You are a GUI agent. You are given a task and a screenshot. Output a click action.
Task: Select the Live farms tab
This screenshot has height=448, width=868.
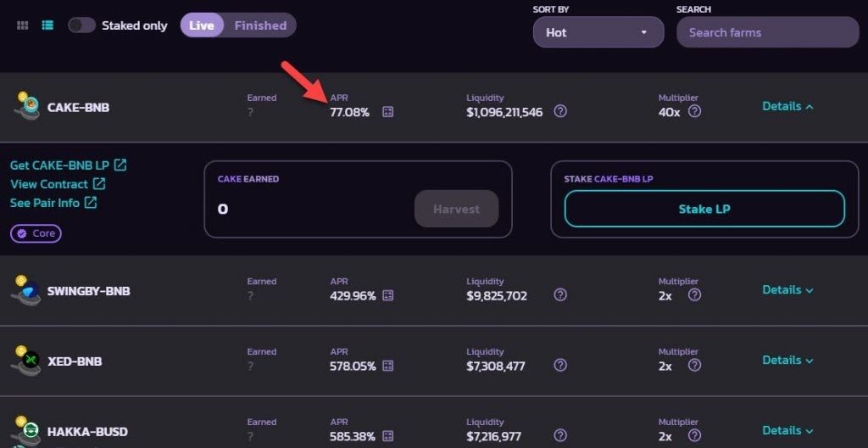pyautogui.click(x=202, y=25)
